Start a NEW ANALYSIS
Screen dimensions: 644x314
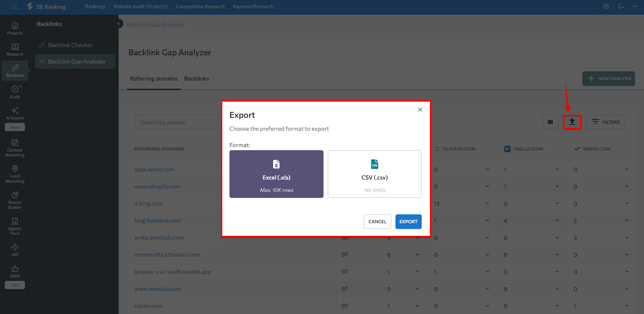[x=609, y=78]
